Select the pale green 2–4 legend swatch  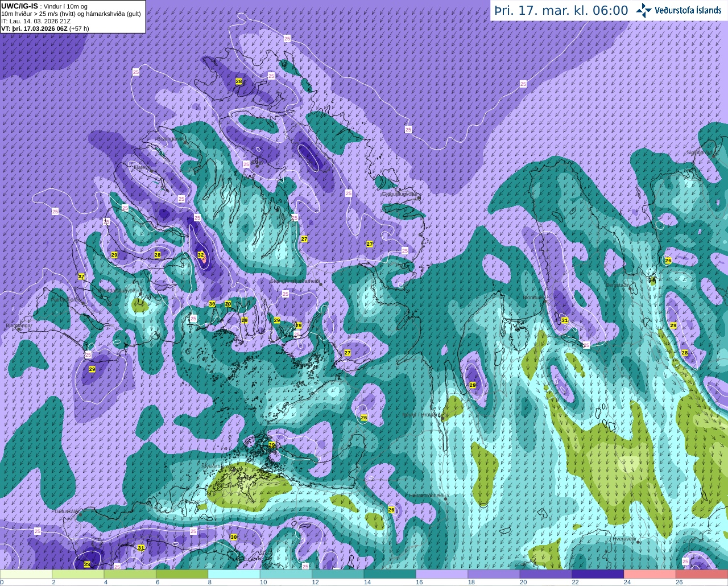78,574
